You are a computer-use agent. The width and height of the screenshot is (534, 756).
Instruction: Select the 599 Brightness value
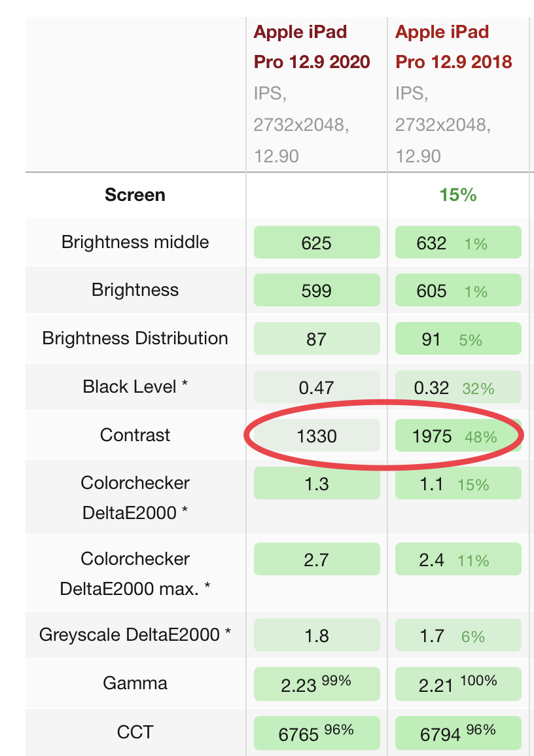coord(317,291)
